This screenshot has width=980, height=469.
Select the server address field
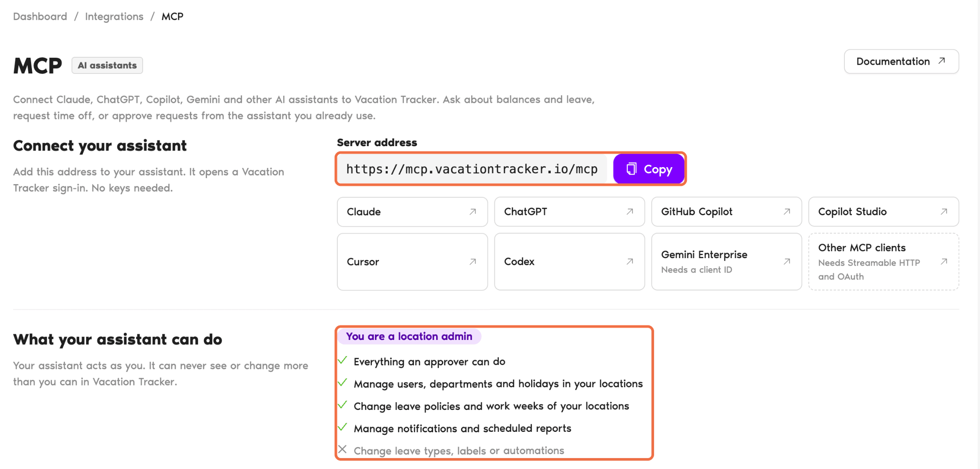point(472,169)
